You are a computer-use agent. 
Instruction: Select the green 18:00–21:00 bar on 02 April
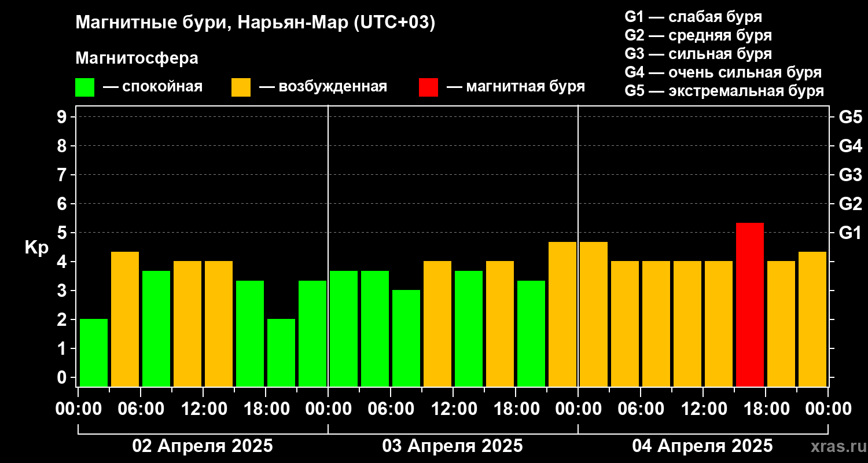point(281,352)
